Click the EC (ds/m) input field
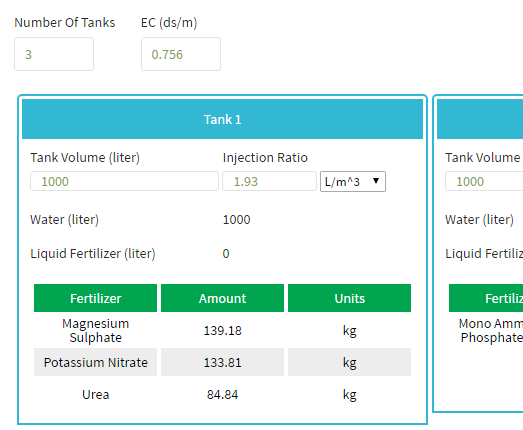Image resolution: width=523 pixels, height=430 pixels. coord(181,54)
